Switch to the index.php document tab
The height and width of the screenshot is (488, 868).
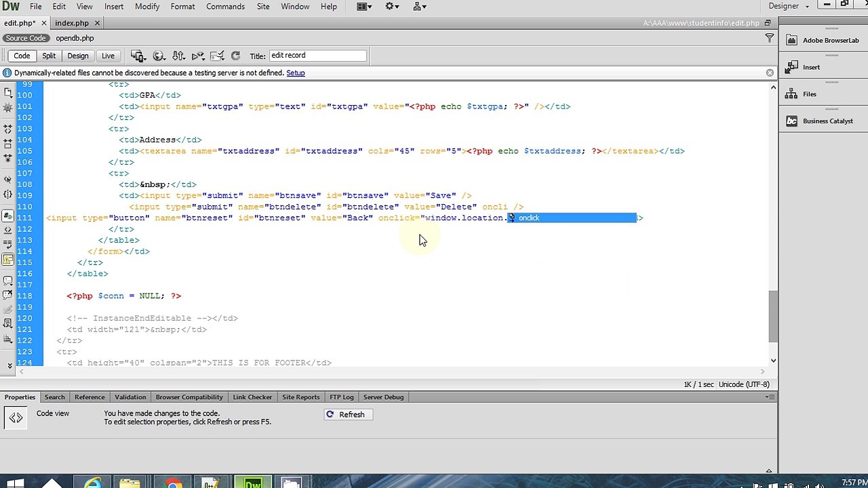(x=72, y=23)
